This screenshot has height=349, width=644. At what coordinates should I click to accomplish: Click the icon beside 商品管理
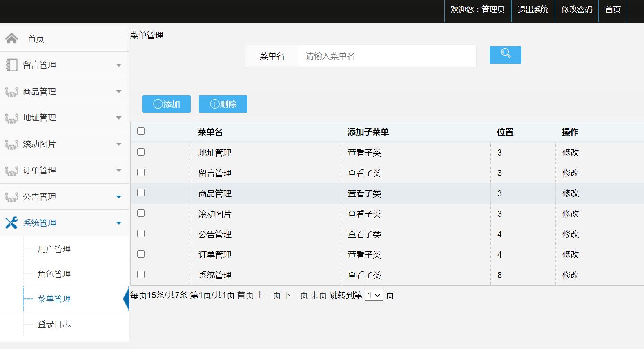11,91
